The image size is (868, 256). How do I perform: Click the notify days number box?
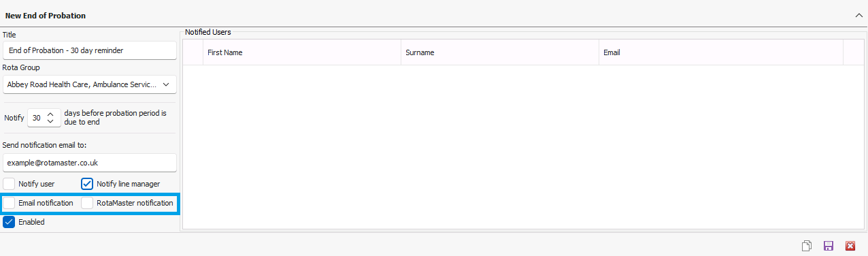[x=37, y=118]
